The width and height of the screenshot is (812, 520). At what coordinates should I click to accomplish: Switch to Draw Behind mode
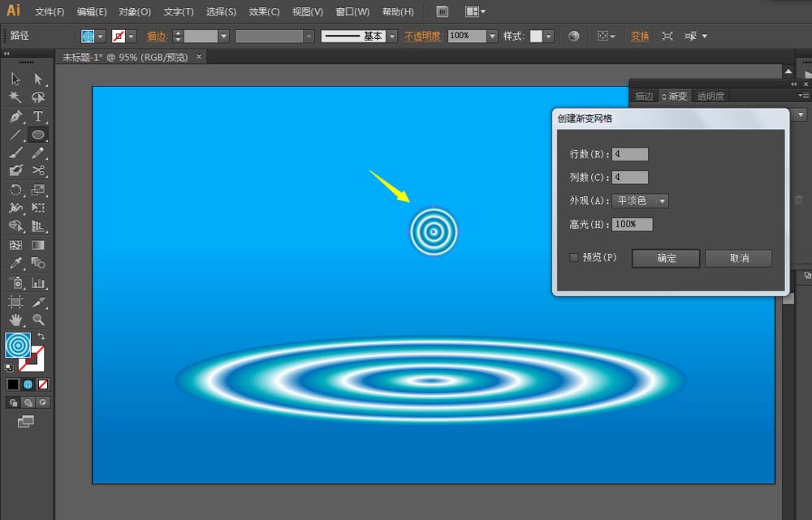(x=28, y=402)
